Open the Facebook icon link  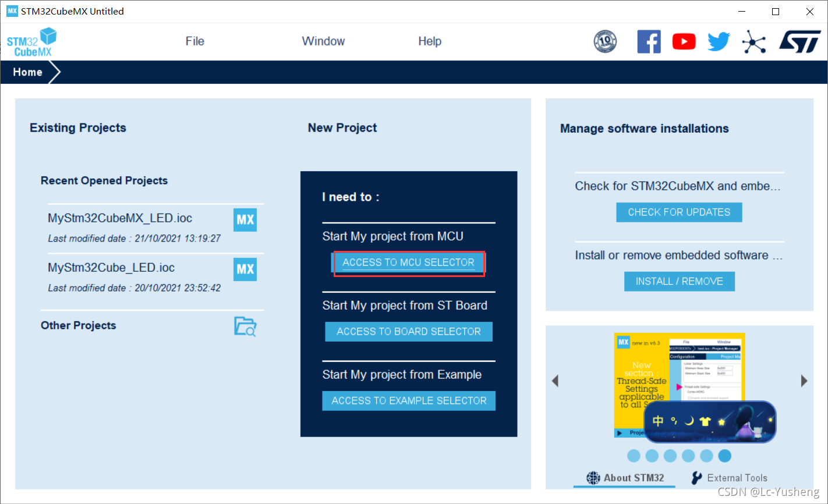649,41
